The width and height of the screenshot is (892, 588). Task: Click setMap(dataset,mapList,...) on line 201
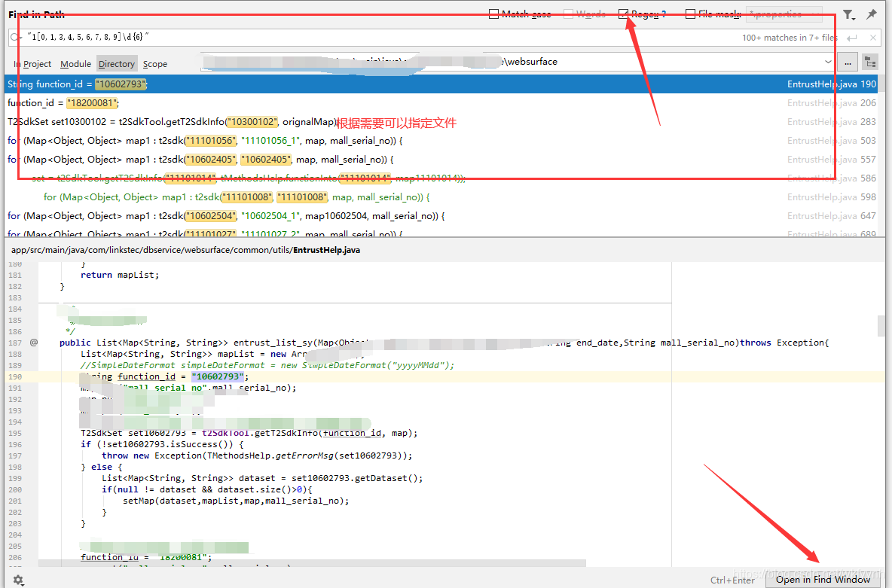(236, 501)
